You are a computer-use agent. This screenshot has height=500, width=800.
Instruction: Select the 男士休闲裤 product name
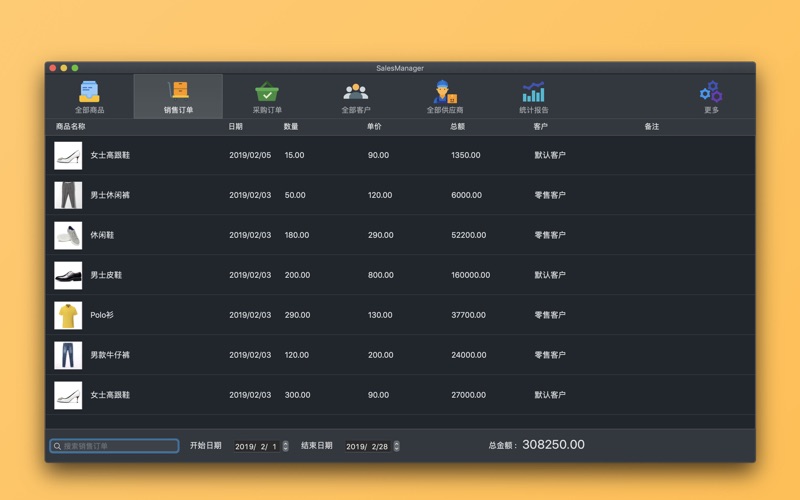tap(110, 195)
